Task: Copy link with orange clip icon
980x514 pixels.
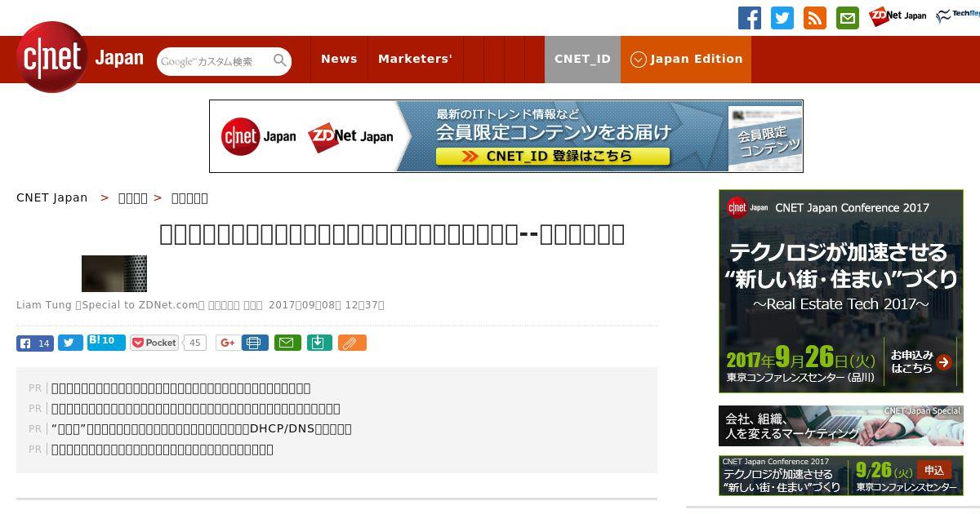Action: click(352, 343)
